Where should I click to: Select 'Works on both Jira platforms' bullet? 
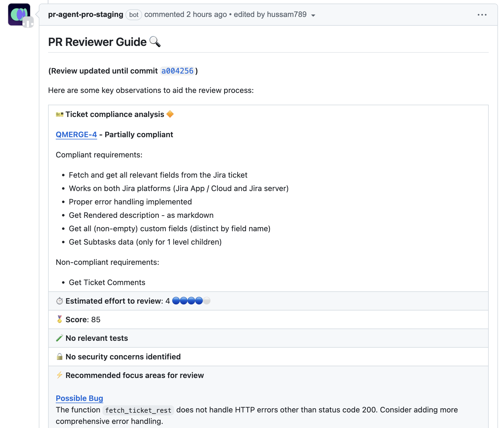(x=179, y=189)
